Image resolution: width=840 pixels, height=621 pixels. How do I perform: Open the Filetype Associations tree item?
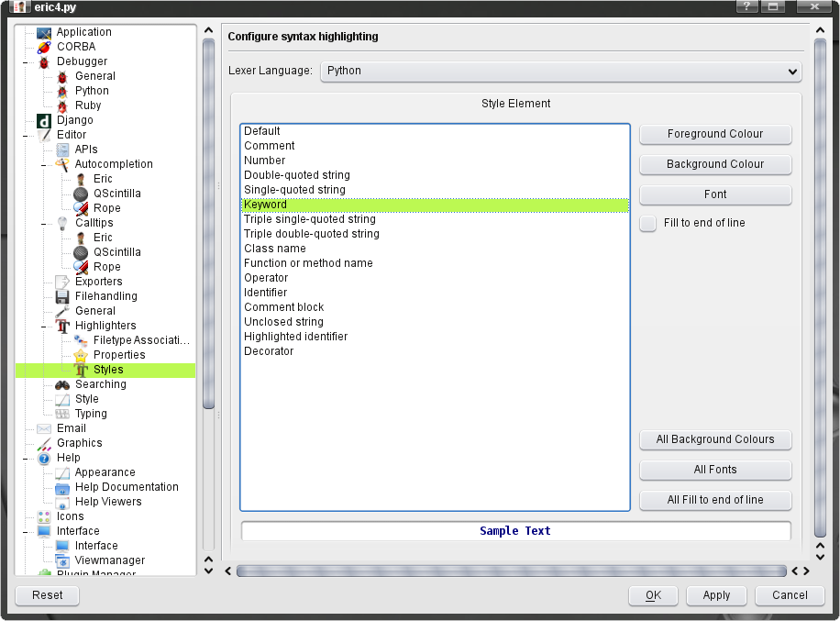[141, 340]
